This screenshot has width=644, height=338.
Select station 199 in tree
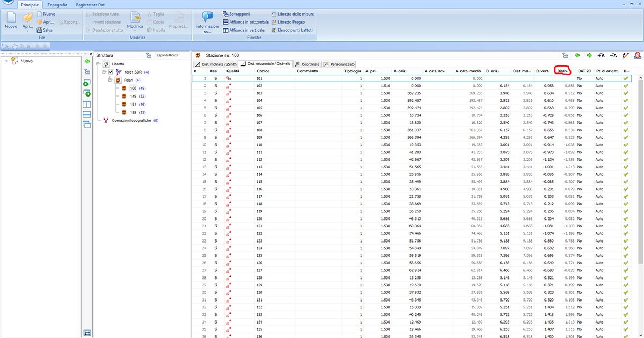click(134, 112)
